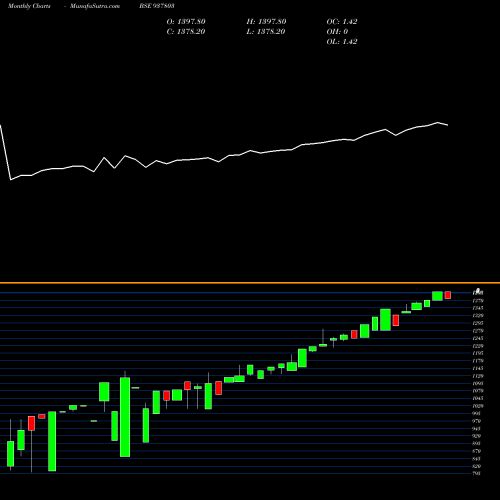This screenshot has height=500, width=500.
Task: Select the 'L: 1378.20' low value
Action: (266, 32)
